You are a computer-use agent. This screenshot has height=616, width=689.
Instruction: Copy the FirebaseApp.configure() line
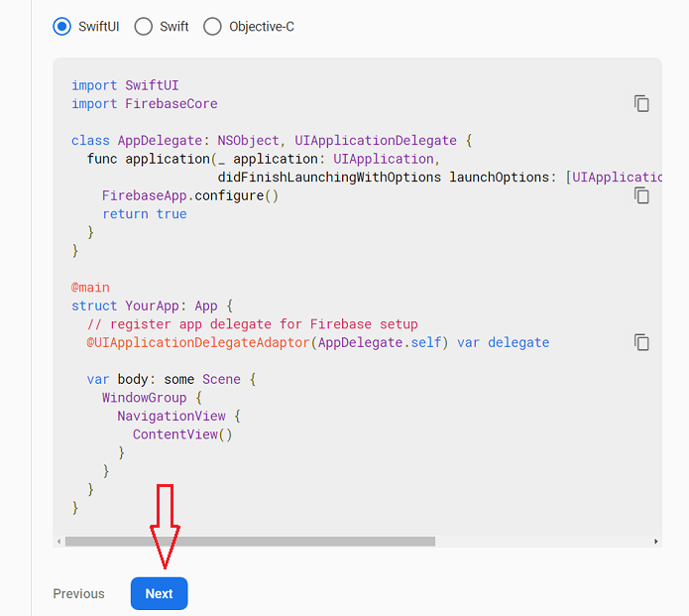pyautogui.click(x=641, y=195)
